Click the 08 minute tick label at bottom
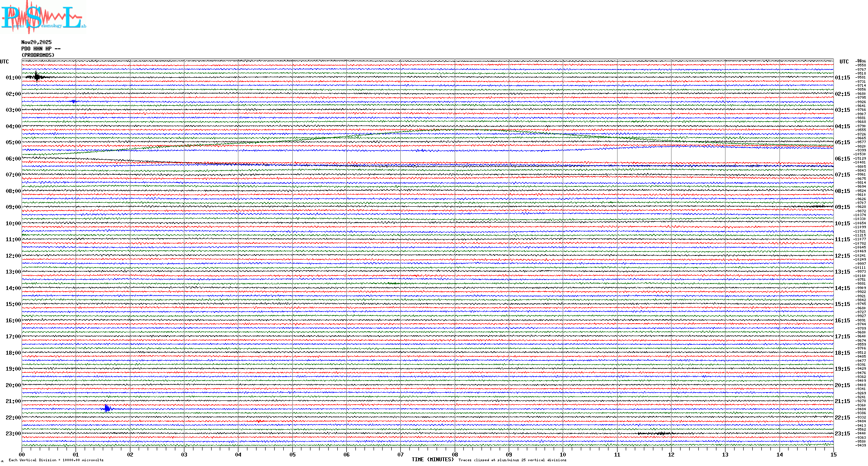Image resolution: width=868 pixels, height=466 pixels. pos(455,455)
